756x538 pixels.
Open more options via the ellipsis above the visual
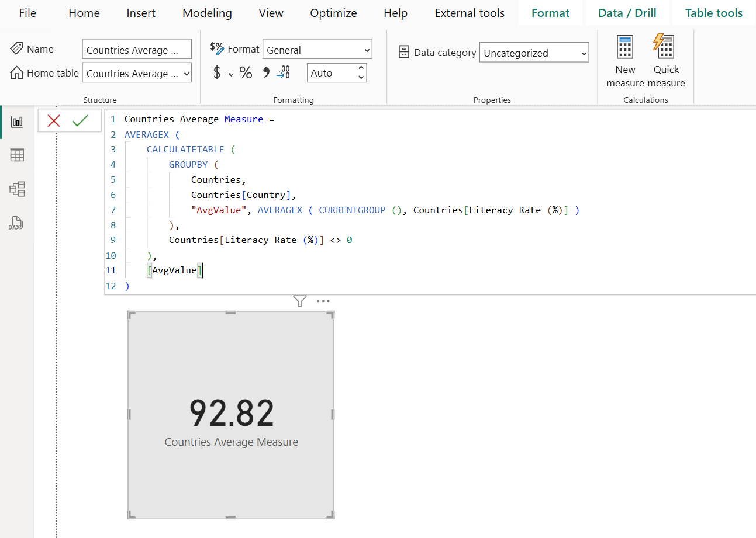[x=323, y=300]
